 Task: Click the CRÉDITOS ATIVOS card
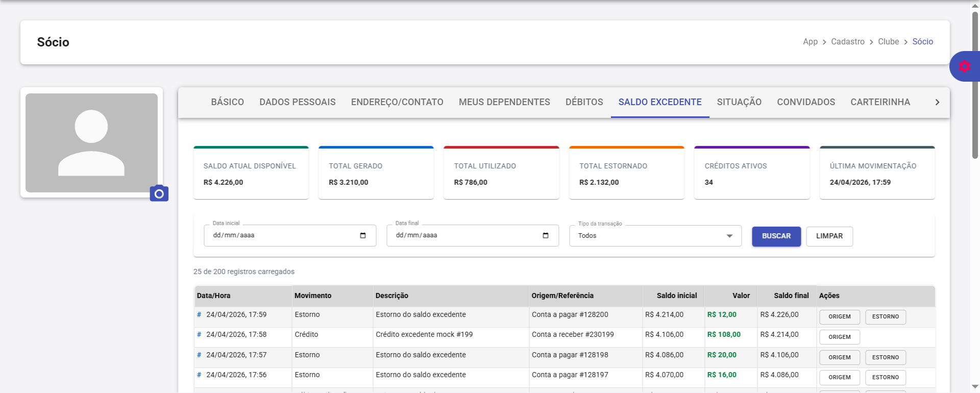point(752,173)
